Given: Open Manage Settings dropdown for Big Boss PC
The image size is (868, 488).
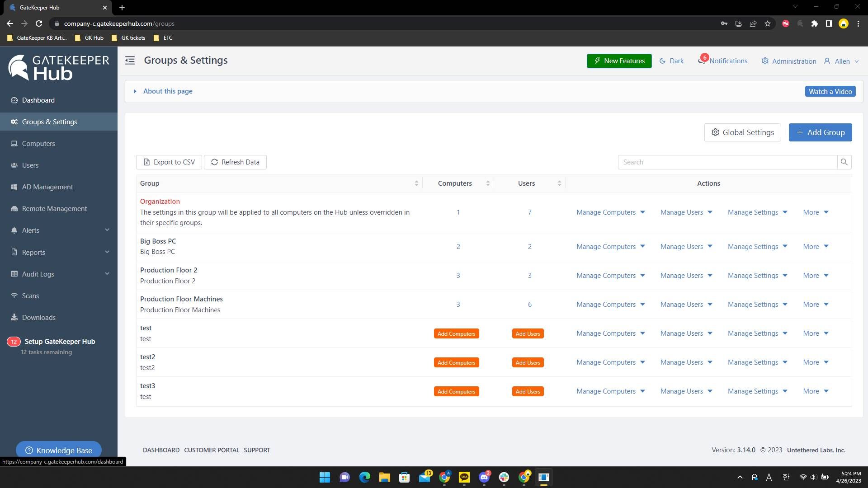Looking at the screenshot, I should pyautogui.click(x=757, y=246).
